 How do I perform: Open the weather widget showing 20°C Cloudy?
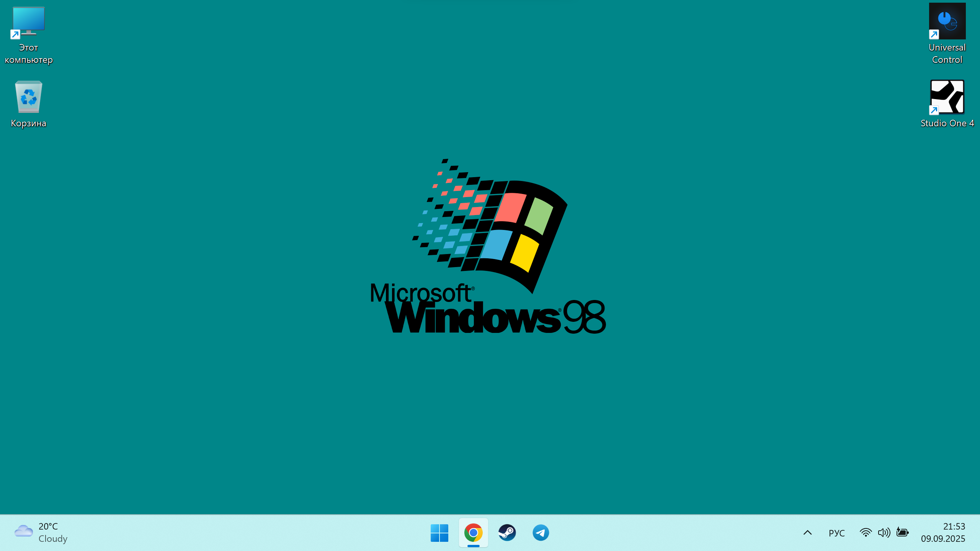(x=41, y=533)
